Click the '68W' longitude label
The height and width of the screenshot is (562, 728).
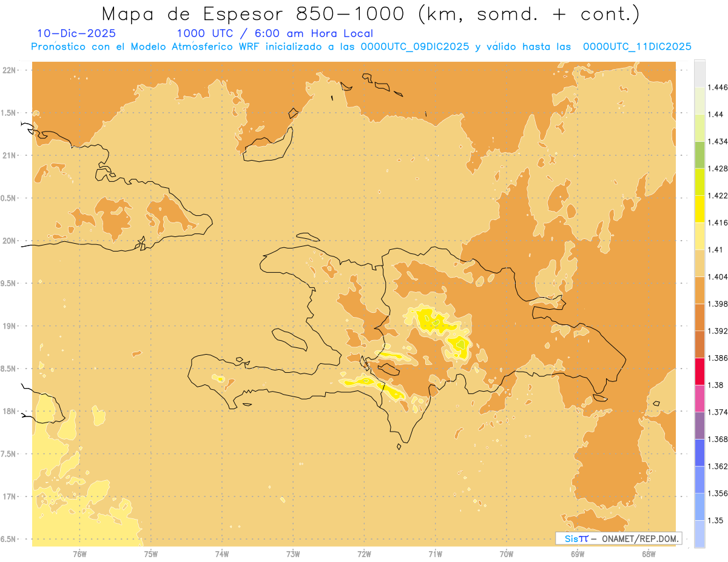648,554
